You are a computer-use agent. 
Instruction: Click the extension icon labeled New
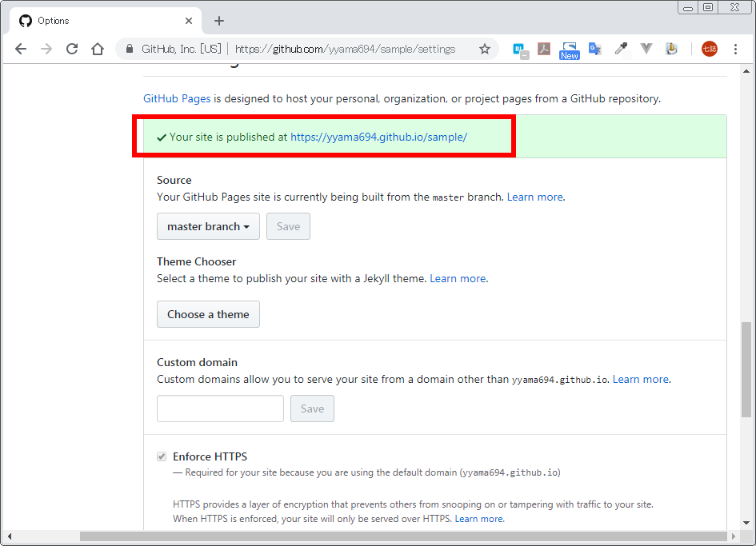(x=570, y=50)
